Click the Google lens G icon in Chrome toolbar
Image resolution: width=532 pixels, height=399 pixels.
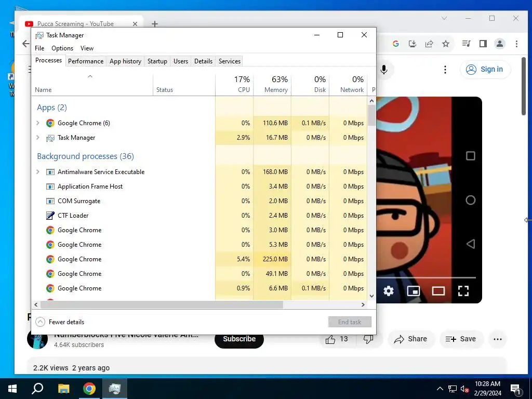395,44
